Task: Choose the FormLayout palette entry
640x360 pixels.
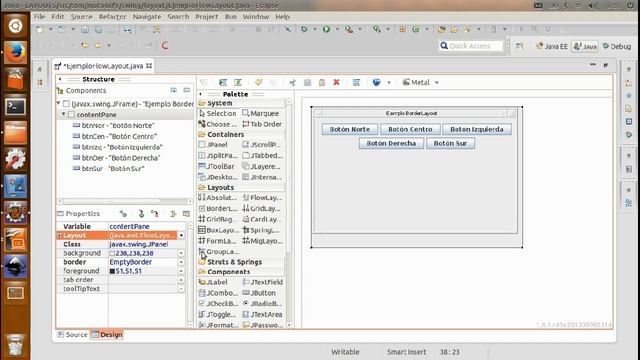Action: [x=217, y=241]
